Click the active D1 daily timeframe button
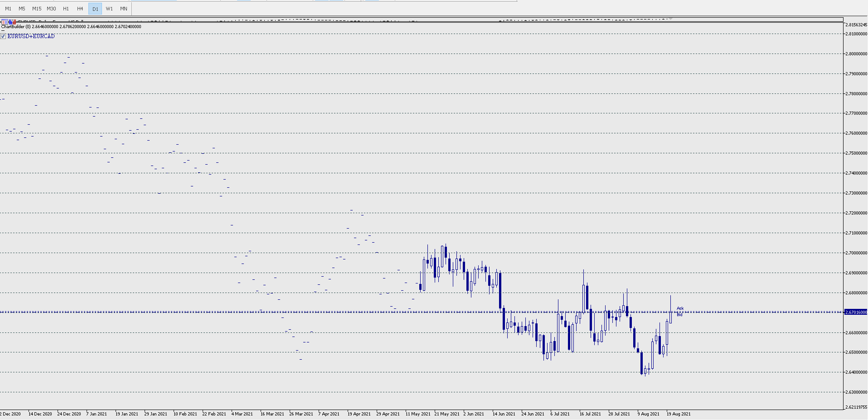This screenshot has width=868, height=420. pyautogui.click(x=95, y=9)
